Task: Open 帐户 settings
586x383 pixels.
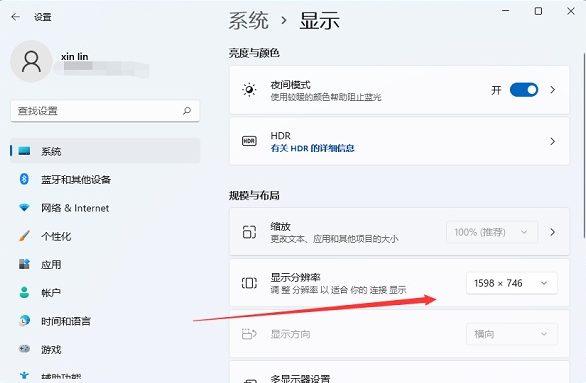Action: pos(105,293)
